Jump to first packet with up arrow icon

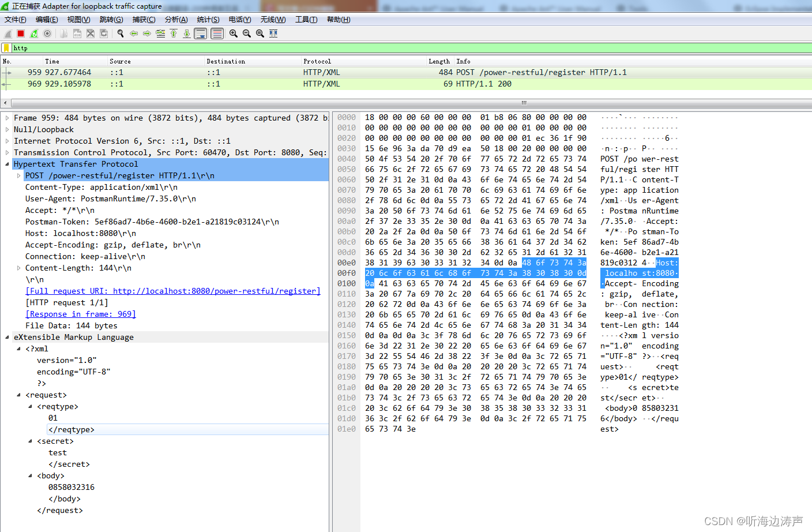pos(173,33)
